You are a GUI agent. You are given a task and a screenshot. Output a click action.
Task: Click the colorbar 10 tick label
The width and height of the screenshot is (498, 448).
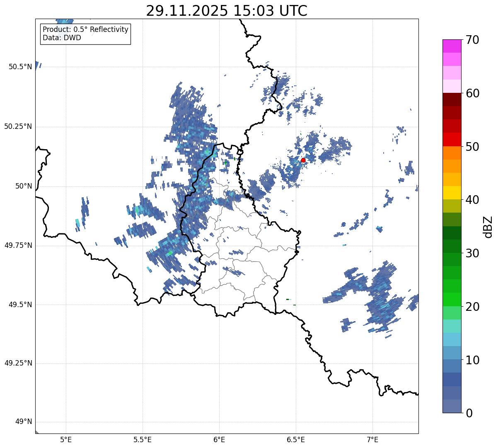coord(472,360)
